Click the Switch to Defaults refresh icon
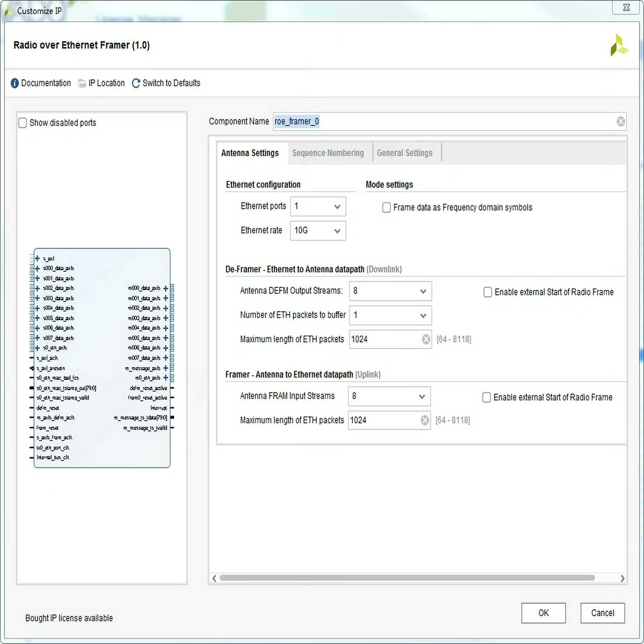This screenshot has width=644, height=644. point(136,83)
